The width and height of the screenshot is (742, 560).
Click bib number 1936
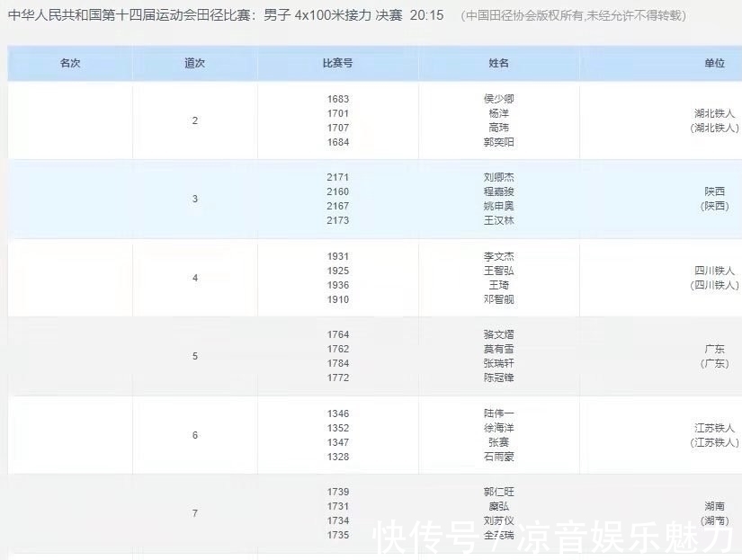pos(338,285)
